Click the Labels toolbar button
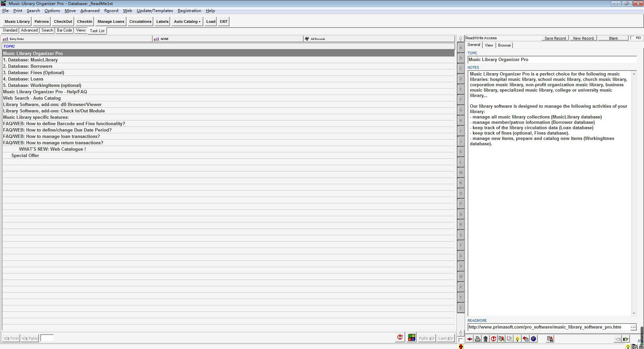This screenshot has height=349, width=644. [x=162, y=21]
